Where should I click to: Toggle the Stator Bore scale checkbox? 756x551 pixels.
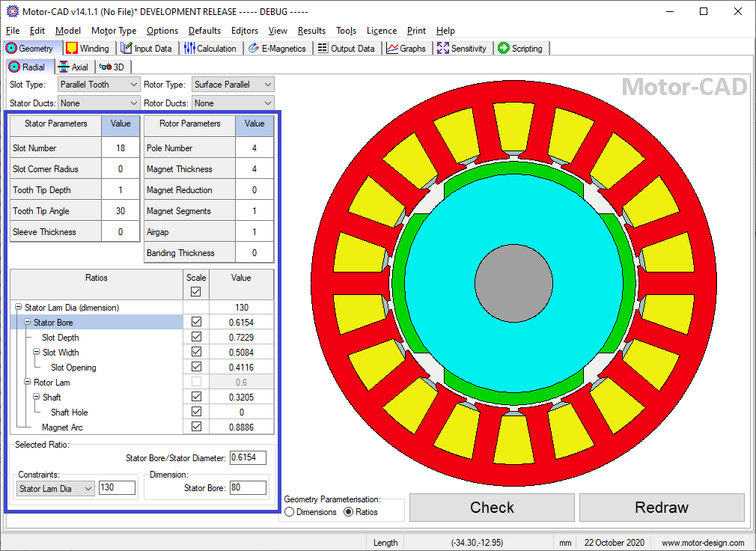click(x=196, y=321)
